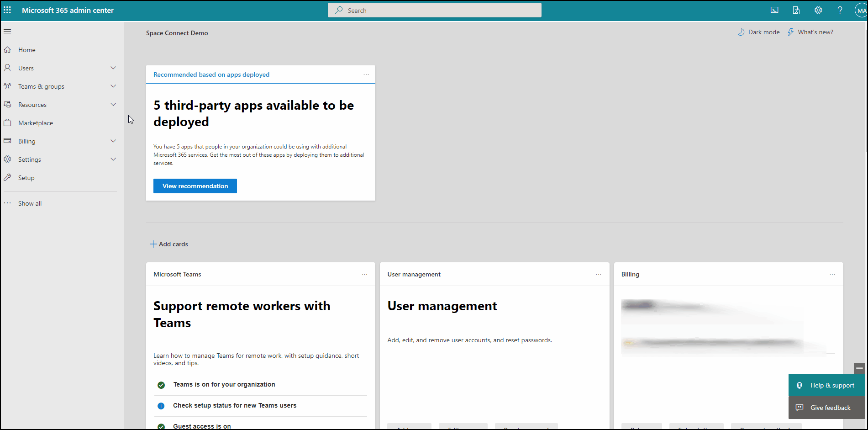Screen dimensions: 868x430
Task: Click the Microsoft 365 admin center title
Action: tap(68, 10)
